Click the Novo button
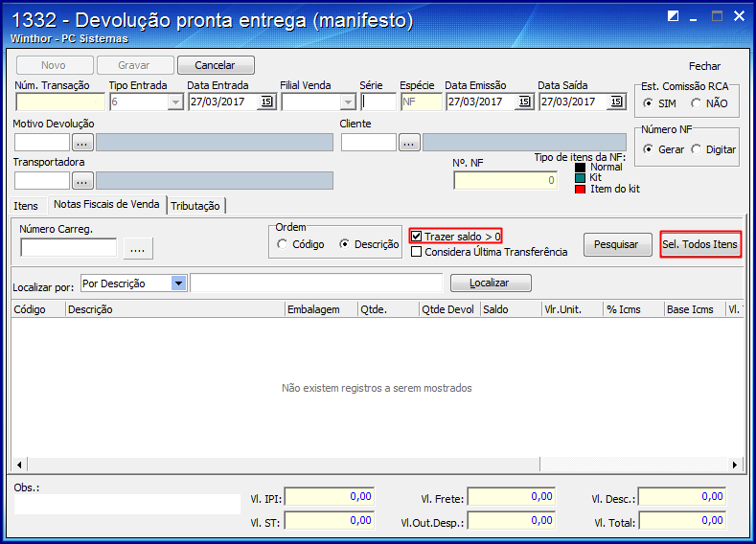Image resolution: width=756 pixels, height=544 pixels. tap(55, 65)
